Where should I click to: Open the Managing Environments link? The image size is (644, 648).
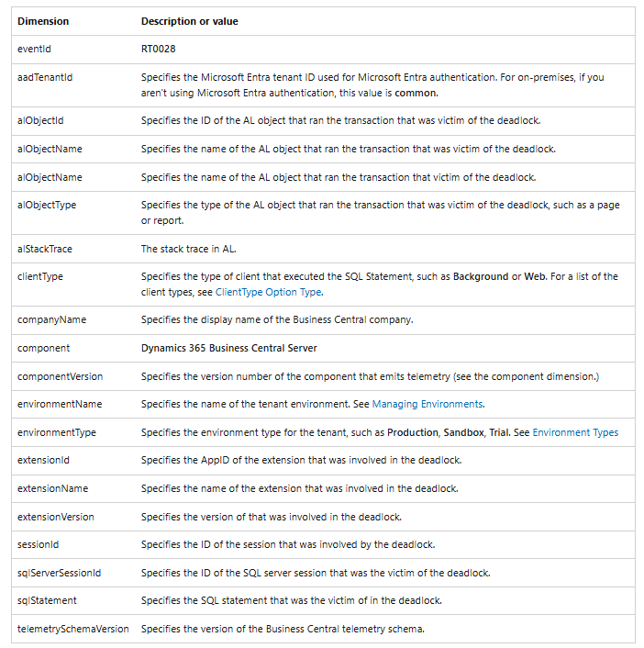(x=427, y=404)
